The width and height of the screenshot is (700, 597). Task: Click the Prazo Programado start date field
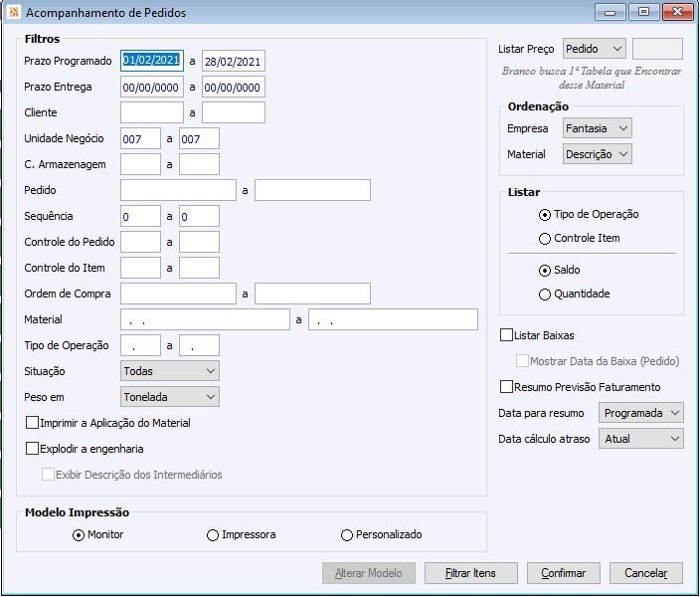pyautogui.click(x=152, y=61)
